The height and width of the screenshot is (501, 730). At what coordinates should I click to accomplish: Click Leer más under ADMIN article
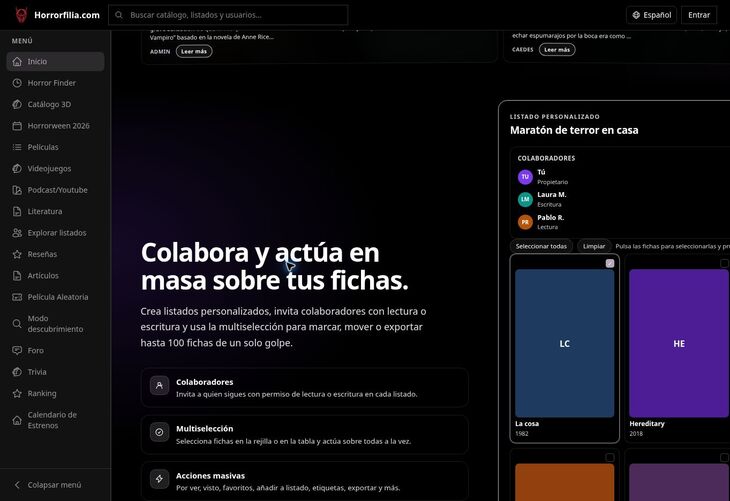(x=194, y=51)
